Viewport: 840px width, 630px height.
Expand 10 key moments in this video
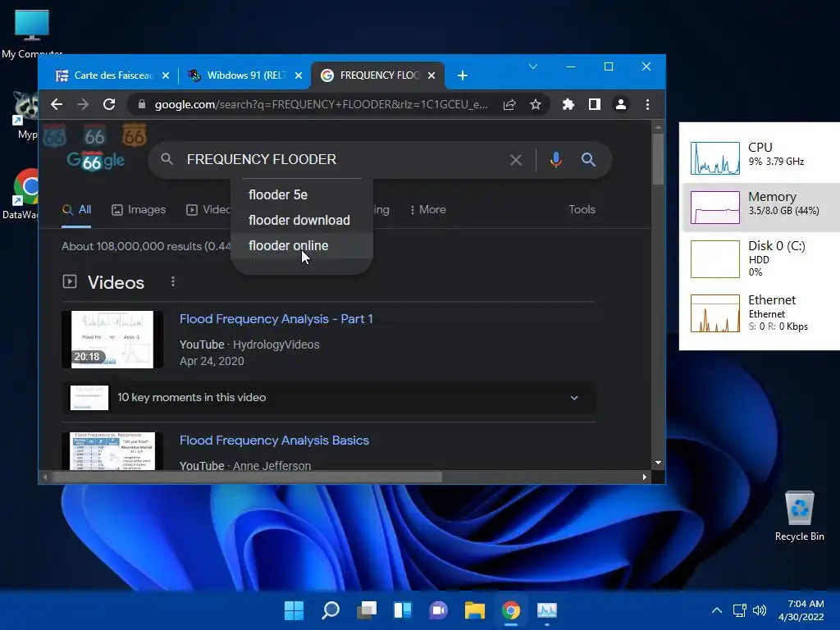pos(328,398)
